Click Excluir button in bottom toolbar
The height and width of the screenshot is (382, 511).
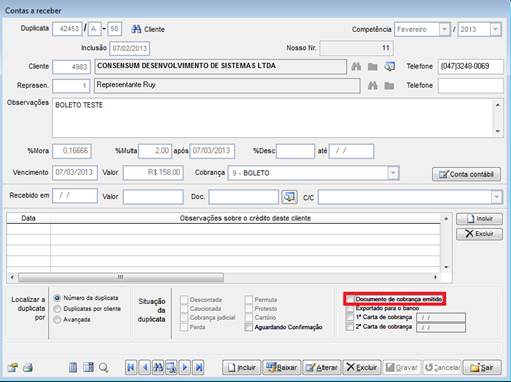point(362,367)
